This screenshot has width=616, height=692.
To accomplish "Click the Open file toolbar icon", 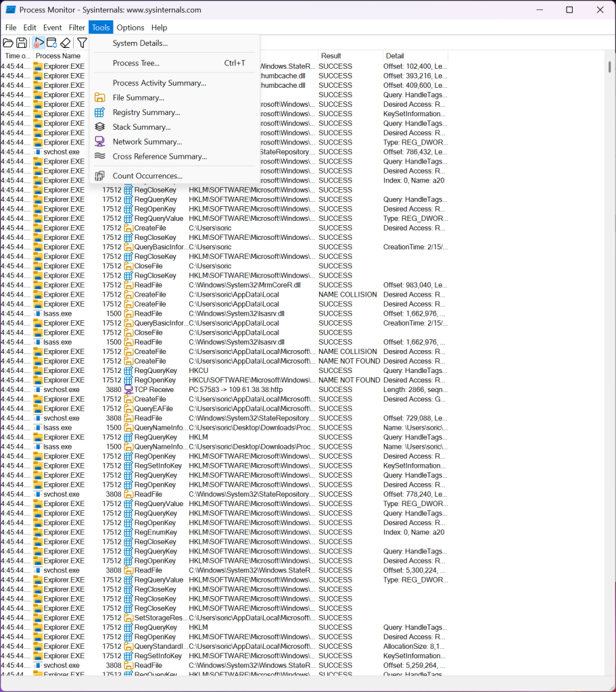I will click(8, 43).
